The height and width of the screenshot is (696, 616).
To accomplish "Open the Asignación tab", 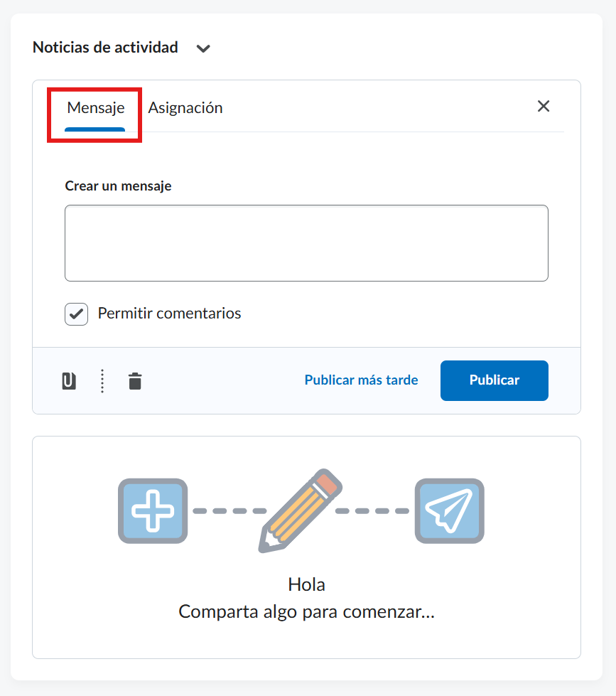I will tap(185, 108).
